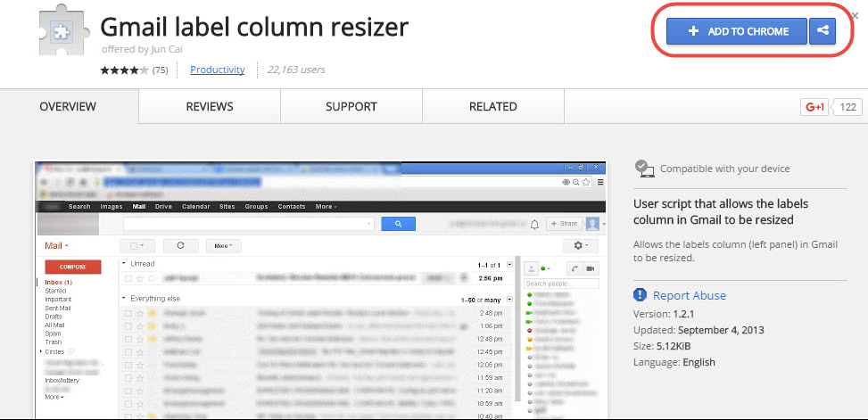
Task: Click the 122 plus-one count bubble
Action: pyautogui.click(x=847, y=107)
